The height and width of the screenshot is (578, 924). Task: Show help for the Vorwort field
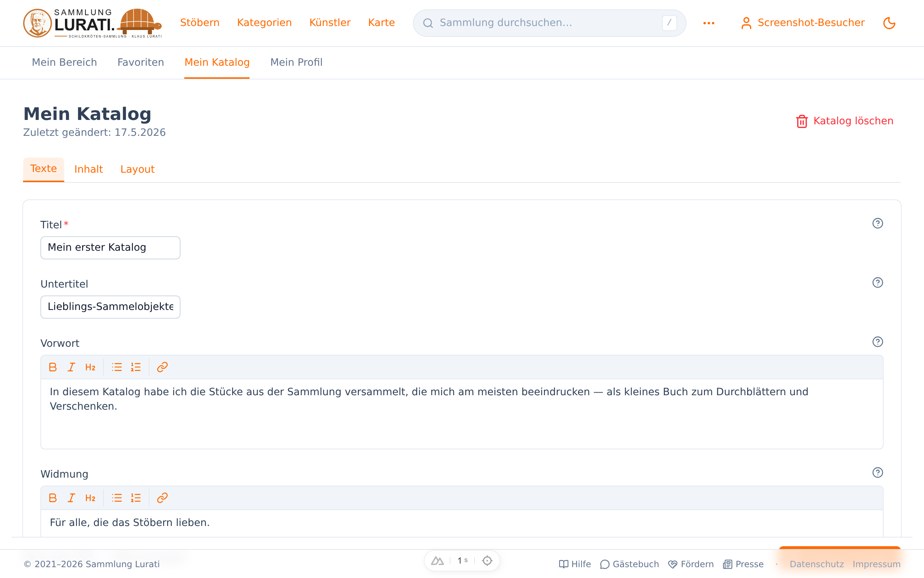click(877, 342)
